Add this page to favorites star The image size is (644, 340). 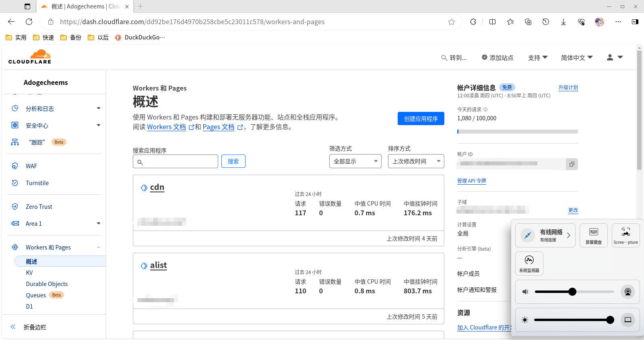pos(452,22)
